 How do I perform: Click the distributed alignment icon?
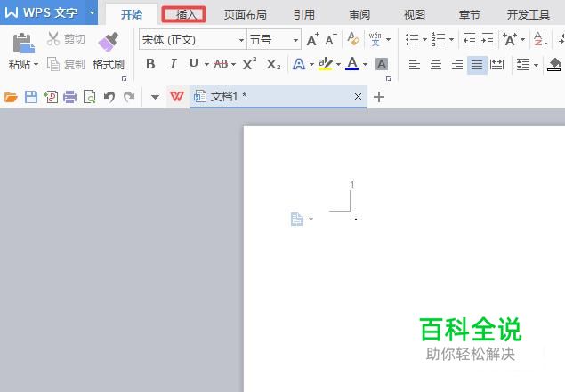pos(496,65)
